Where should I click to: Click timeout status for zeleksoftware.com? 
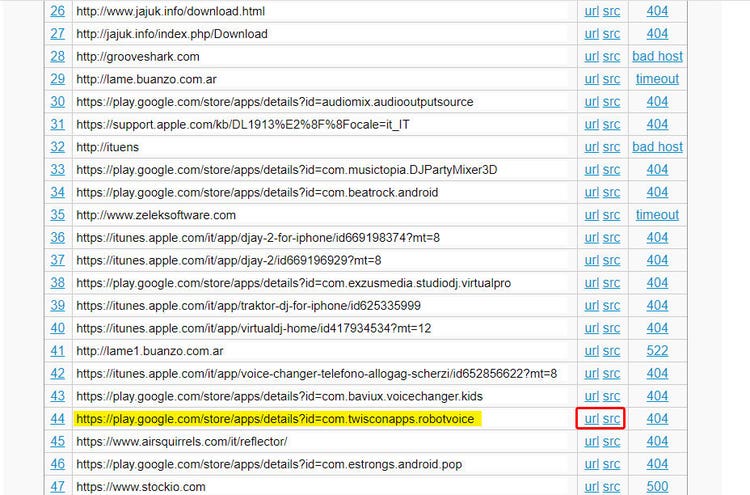pyautogui.click(x=657, y=215)
